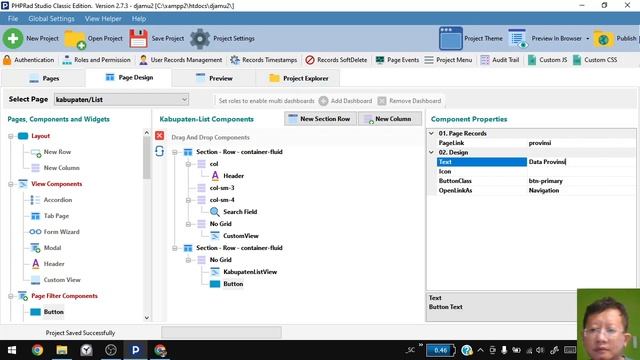Click OpenLinkAs Navigation value
The image size is (640, 360).
(x=581, y=191)
